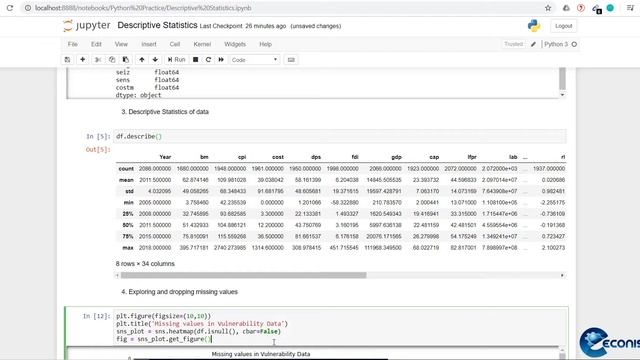This screenshot has width=640, height=360.
Task: Insert a cell below with the plus icon
Action: (82, 60)
